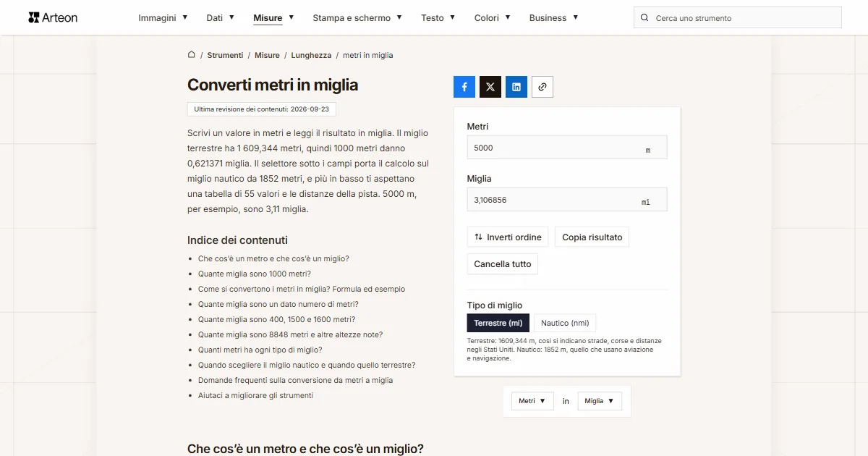Open Misure breadcrumb
This screenshot has height=456, width=868.
click(267, 55)
